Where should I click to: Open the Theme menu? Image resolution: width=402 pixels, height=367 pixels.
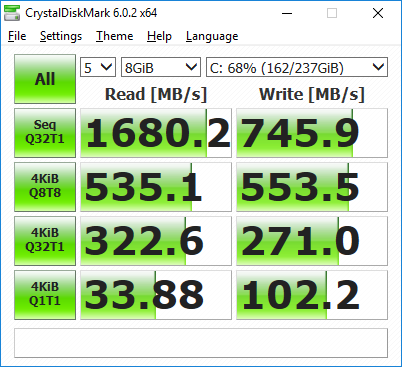pyautogui.click(x=114, y=36)
